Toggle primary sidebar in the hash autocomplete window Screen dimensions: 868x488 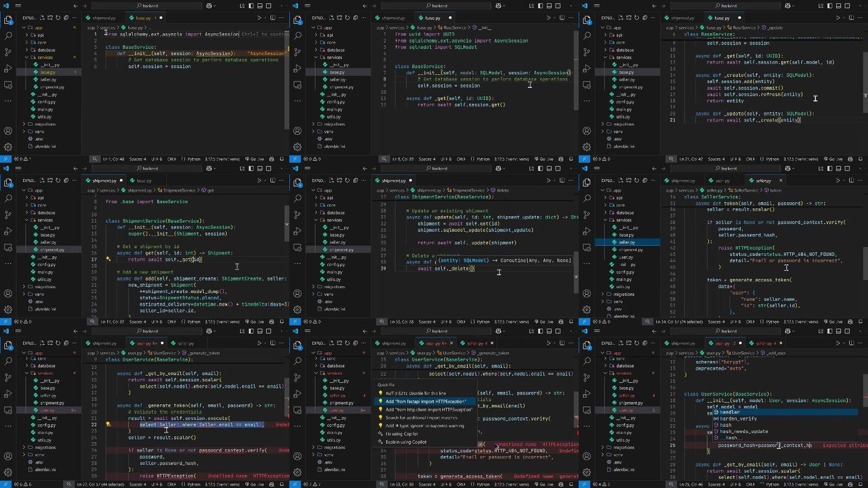click(829, 331)
